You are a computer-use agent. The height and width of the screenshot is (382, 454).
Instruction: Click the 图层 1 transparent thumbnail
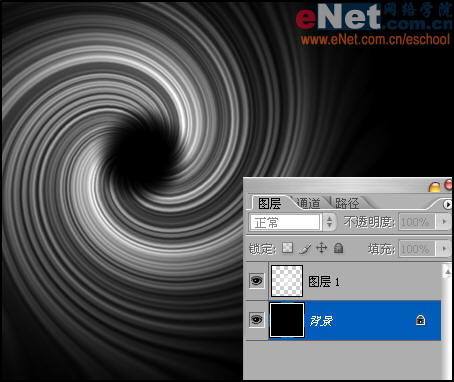[x=287, y=281]
